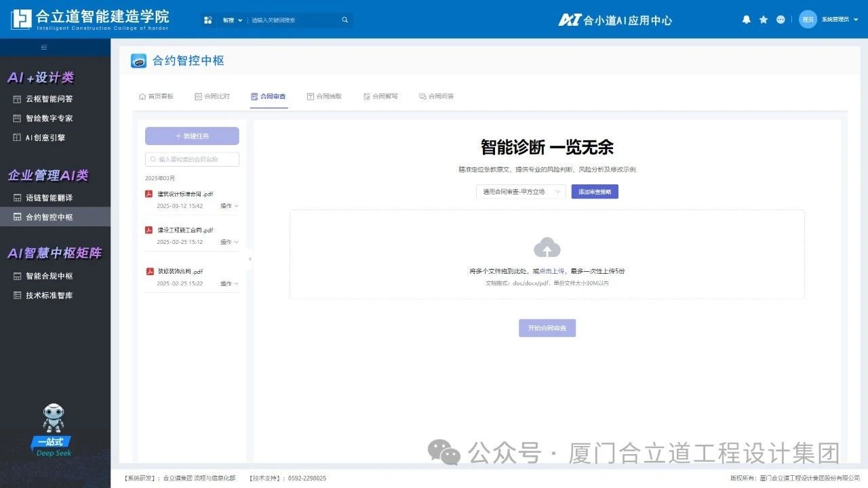The image size is (868, 488).
Task: Click the 添加审查策略 button
Action: click(595, 192)
